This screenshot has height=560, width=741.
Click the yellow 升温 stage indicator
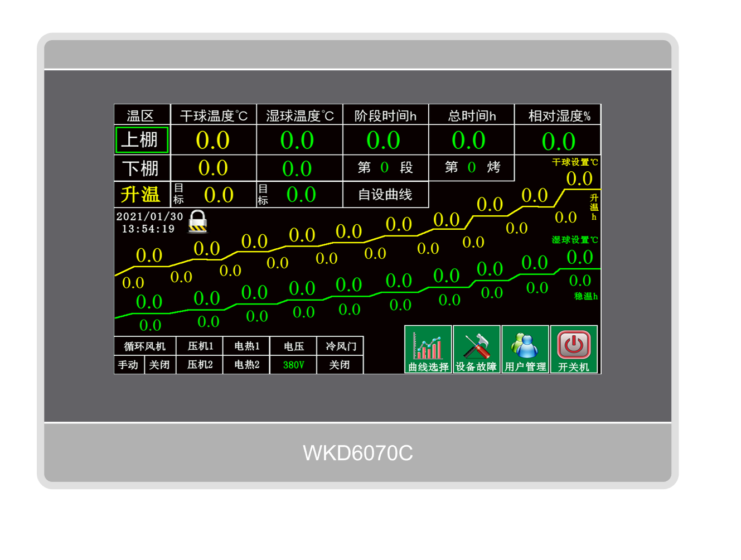[142, 195]
